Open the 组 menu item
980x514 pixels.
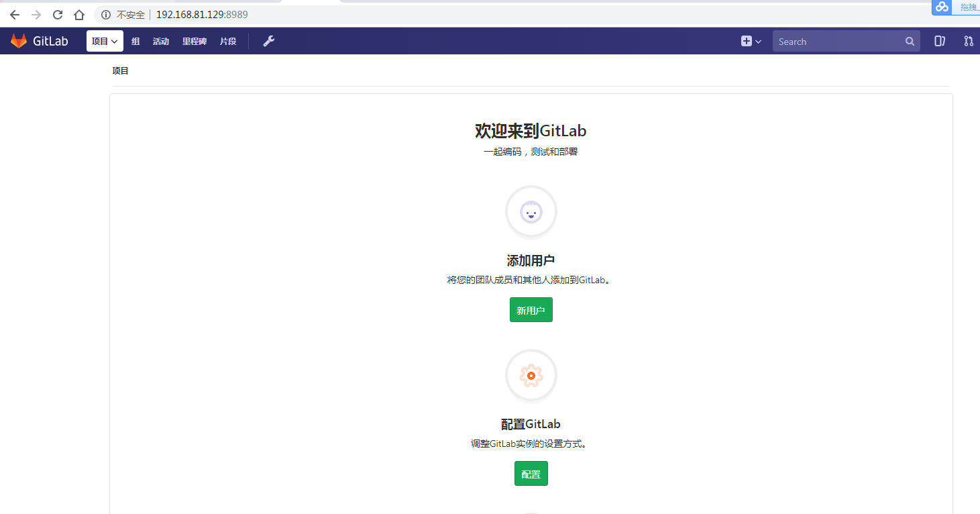pyautogui.click(x=135, y=42)
